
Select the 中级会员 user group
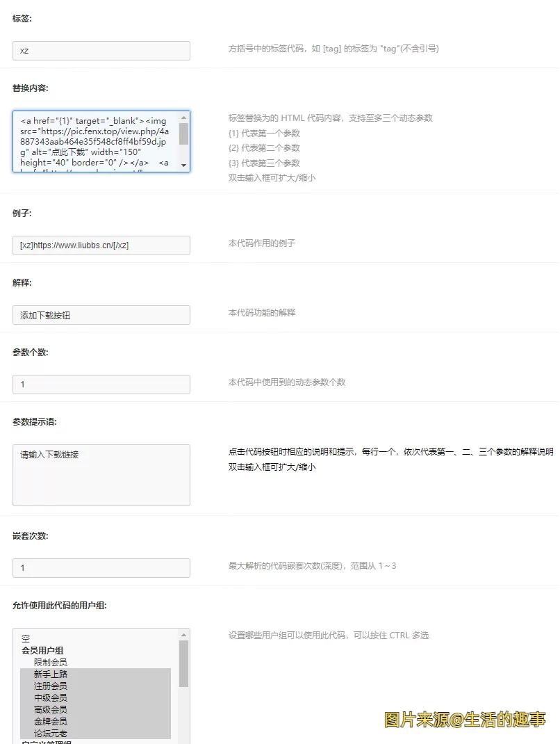pyautogui.click(x=51, y=697)
